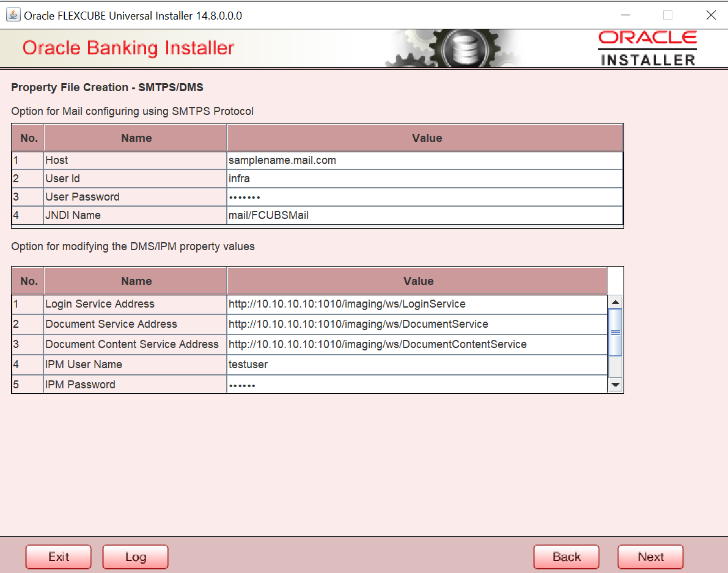Click the IPM Password value field
The width and height of the screenshot is (728, 573).
click(416, 385)
